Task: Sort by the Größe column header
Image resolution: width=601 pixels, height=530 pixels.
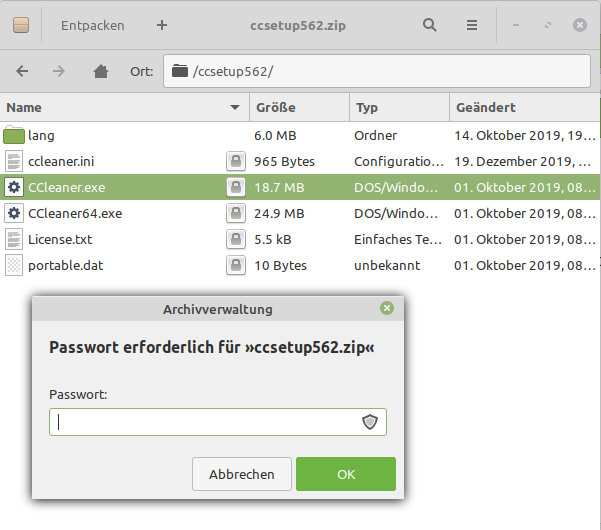Action: pyautogui.click(x=297, y=107)
